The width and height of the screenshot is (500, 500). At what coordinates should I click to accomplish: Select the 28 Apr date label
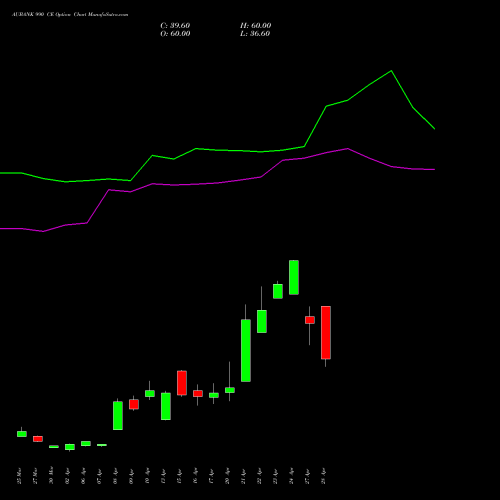[323, 476]
